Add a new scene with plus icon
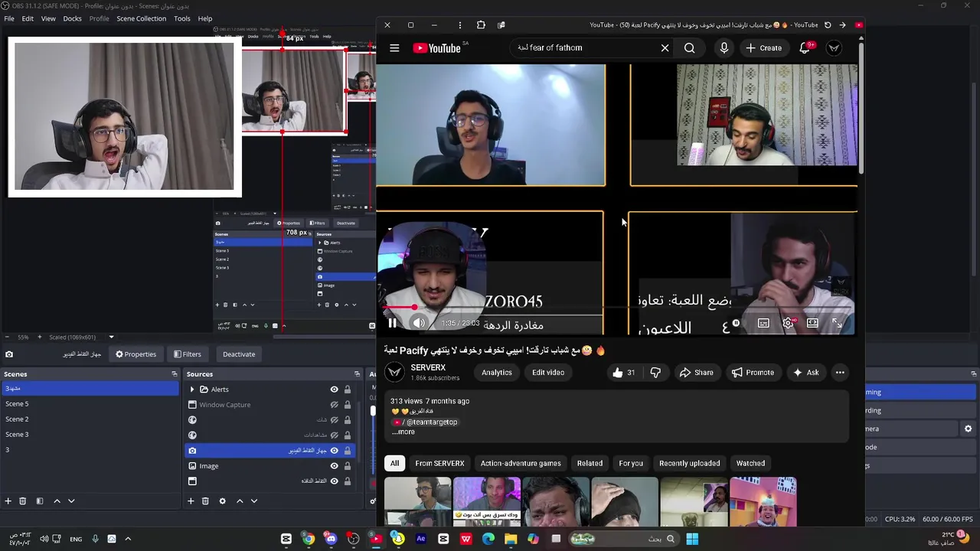 pyautogui.click(x=8, y=501)
